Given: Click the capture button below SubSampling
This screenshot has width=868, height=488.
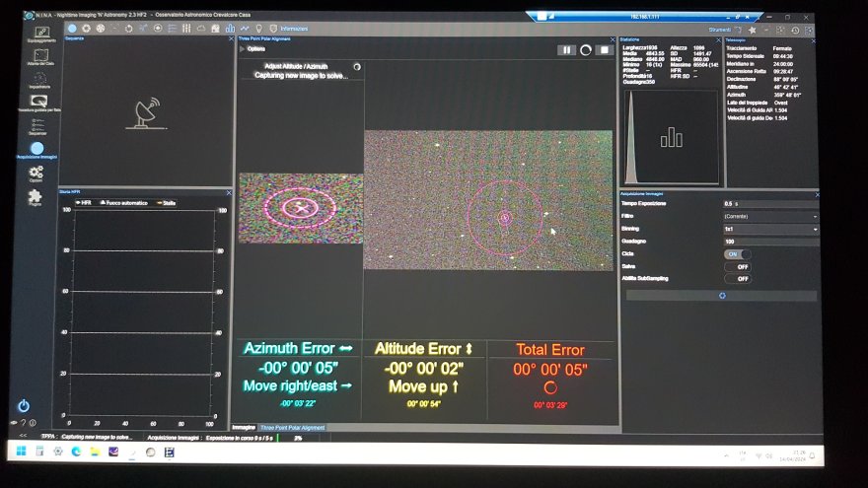Looking at the screenshot, I should pyautogui.click(x=721, y=295).
